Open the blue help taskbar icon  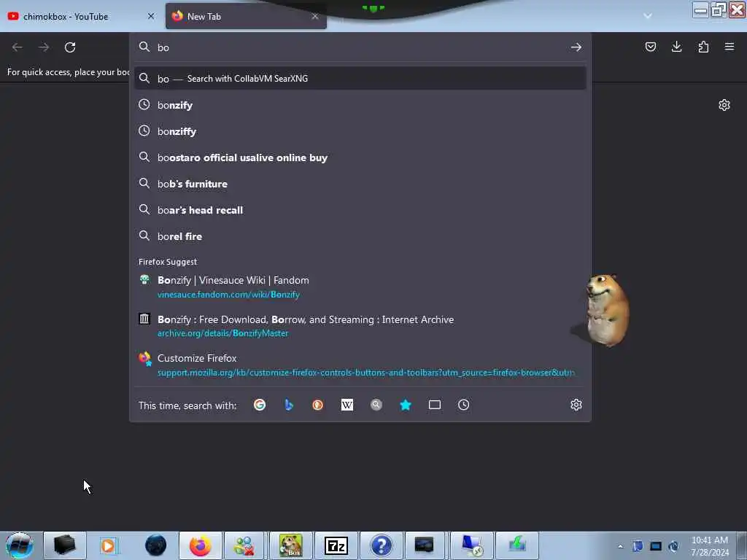(381, 545)
